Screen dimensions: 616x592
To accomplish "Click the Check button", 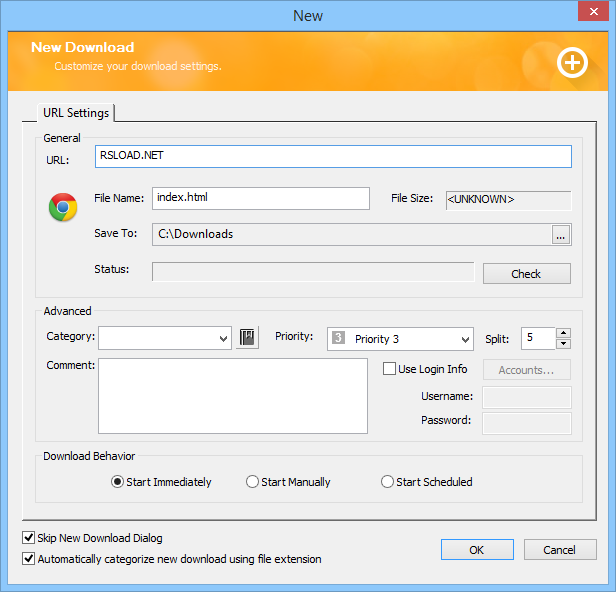I will [526, 273].
